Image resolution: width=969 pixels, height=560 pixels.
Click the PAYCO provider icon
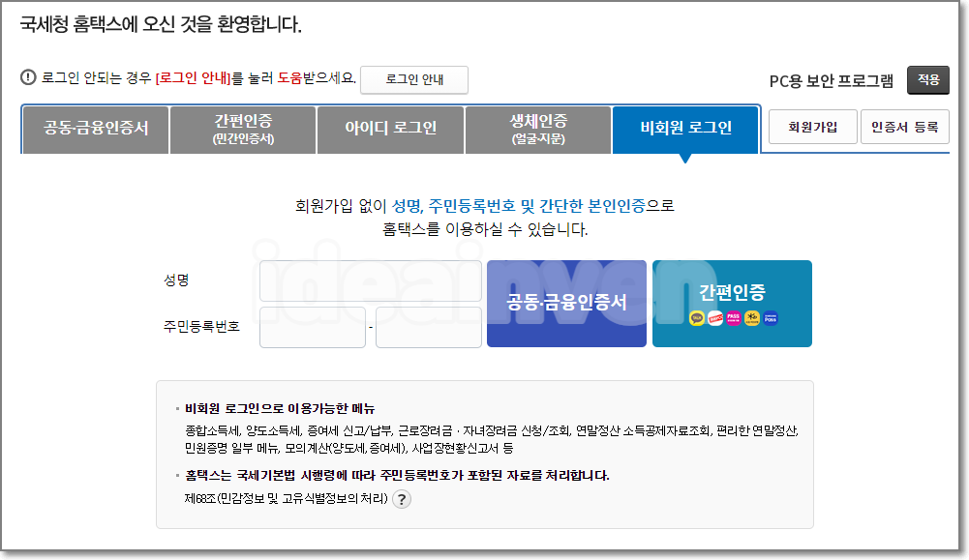coord(715,318)
